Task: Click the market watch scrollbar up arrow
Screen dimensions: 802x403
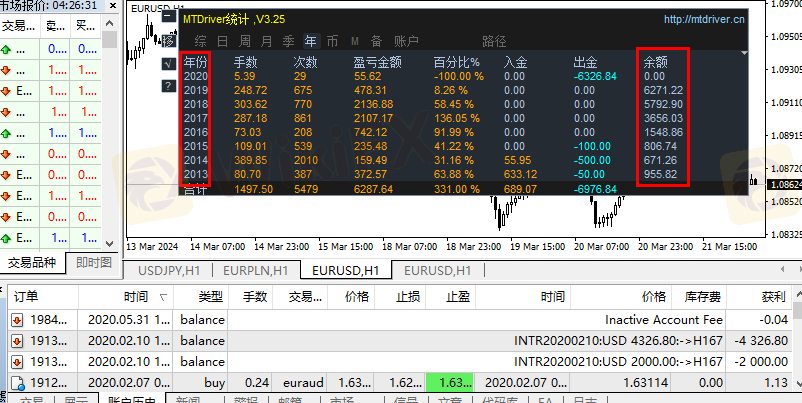Action: (109, 23)
